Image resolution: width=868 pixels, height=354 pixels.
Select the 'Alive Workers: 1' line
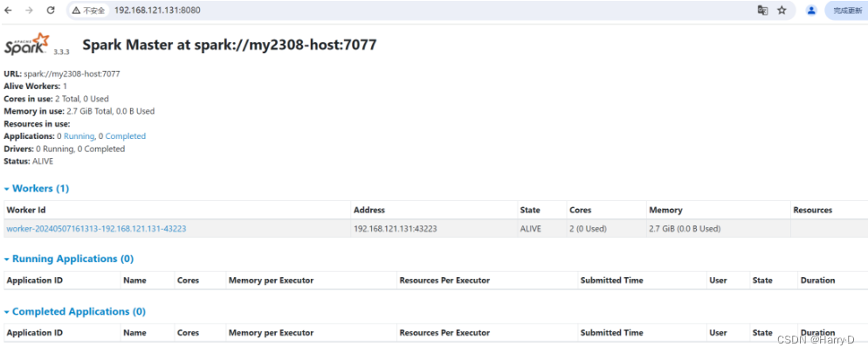click(x=36, y=87)
